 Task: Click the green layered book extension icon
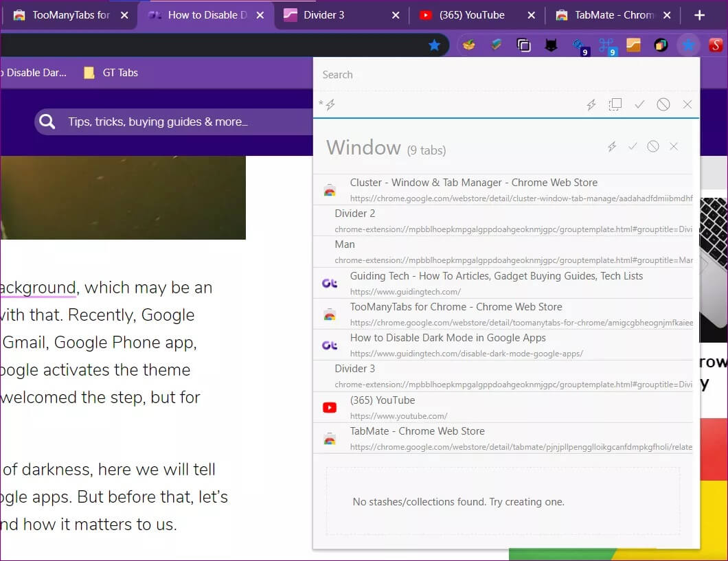(497, 45)
